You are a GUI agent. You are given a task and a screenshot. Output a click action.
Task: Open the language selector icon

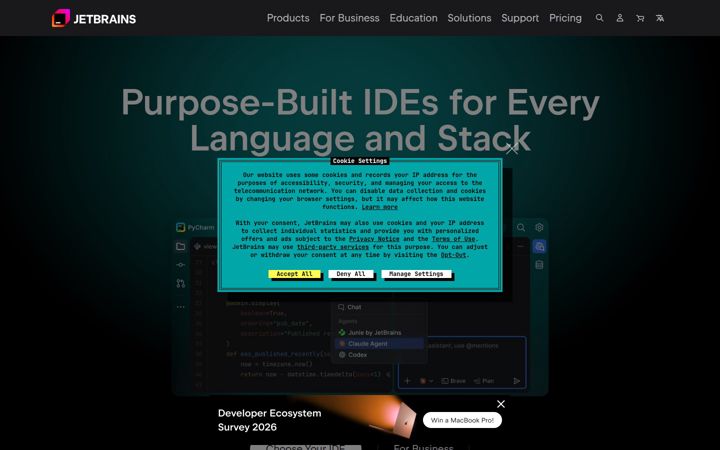pos(660,18)
